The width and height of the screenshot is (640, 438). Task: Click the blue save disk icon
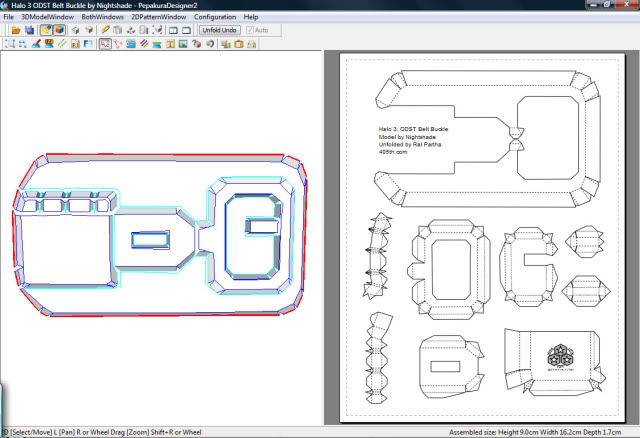[30, 30]
